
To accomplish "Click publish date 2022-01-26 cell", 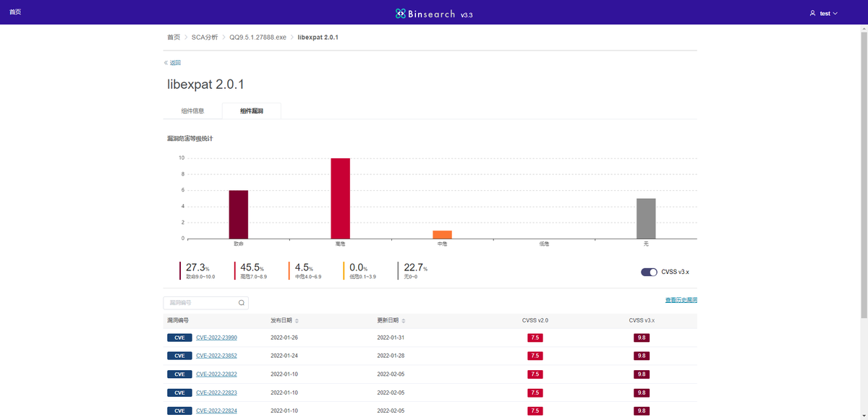I will [x=284, y=338].
